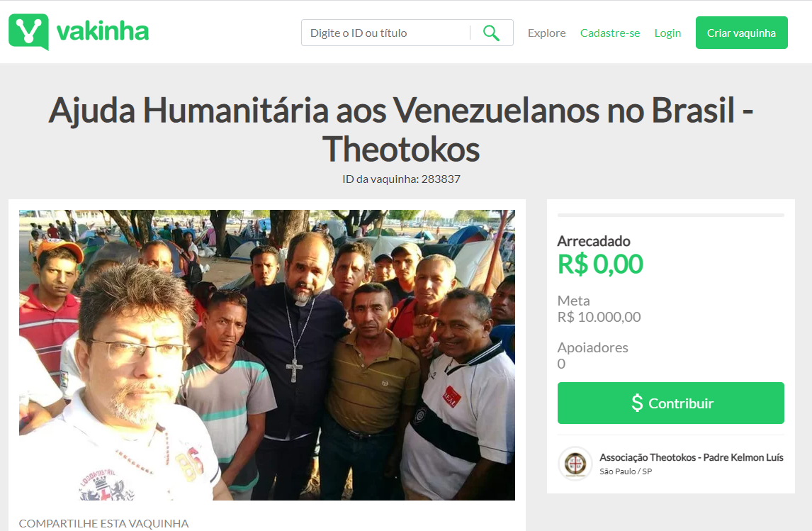The image size is (812, 531).
Task: Click the dollar sign icon on Contribuir
Action: click(x=637, y=403)
